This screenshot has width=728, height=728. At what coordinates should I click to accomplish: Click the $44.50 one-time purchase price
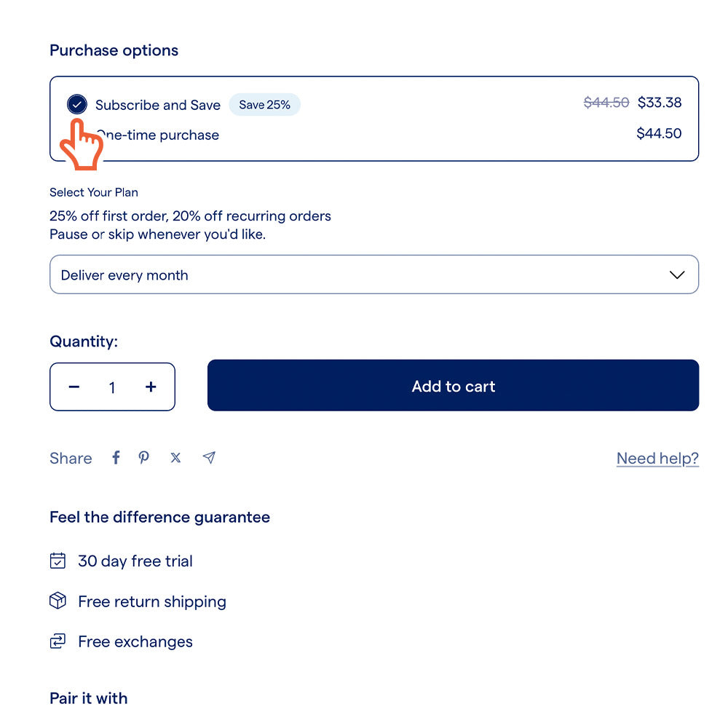(659, 133)
